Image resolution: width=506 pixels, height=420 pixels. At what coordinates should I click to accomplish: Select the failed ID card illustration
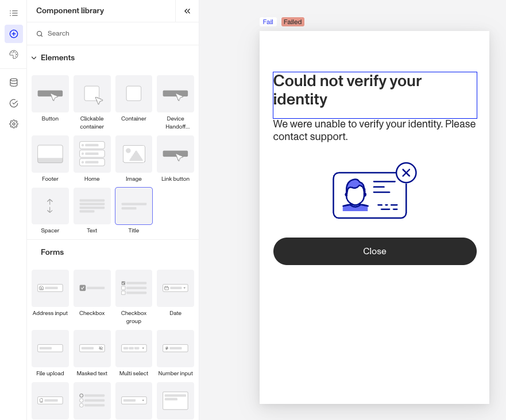(x=374, y=190)
